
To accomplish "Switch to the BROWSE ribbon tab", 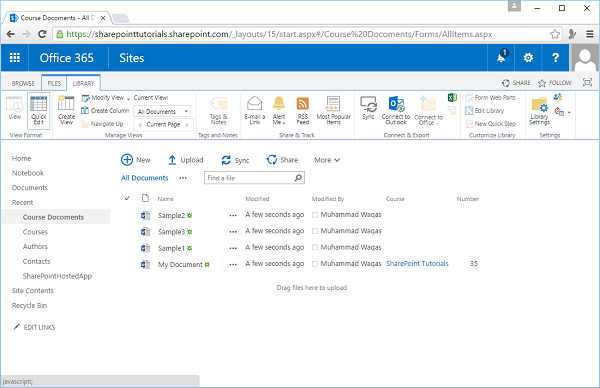I will tap(23, 83).
